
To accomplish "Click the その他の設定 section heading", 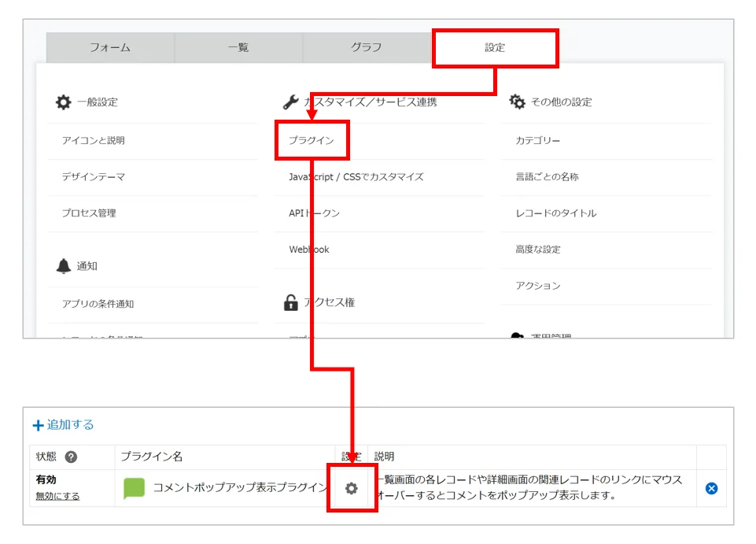I will tap(561, 102).
